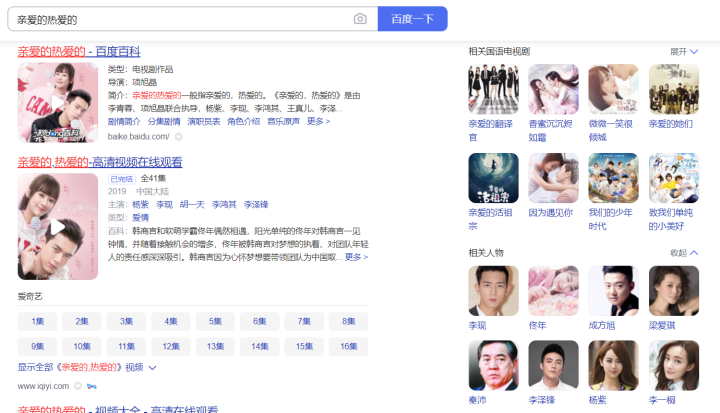Click the 百度一下 search button
The height and width of the screenshot is (413, 720).
click(412, 19)
